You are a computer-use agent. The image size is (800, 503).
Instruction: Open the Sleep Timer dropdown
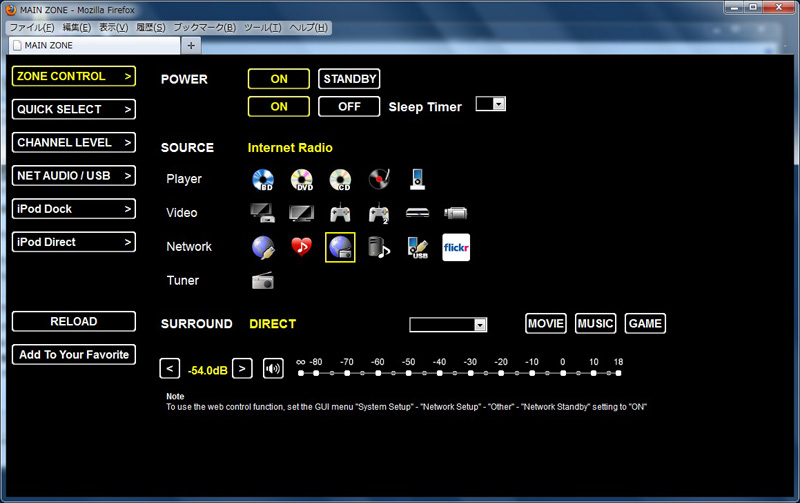click(x=491, y=104)
